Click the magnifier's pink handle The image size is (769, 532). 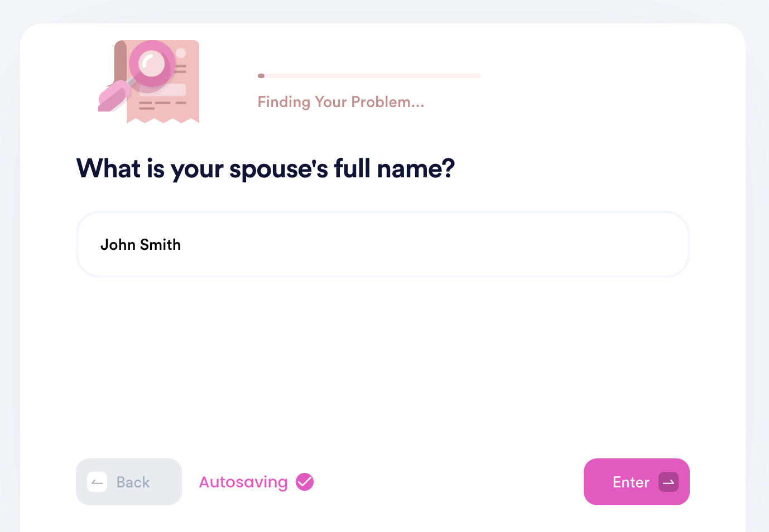coord(114,96)
